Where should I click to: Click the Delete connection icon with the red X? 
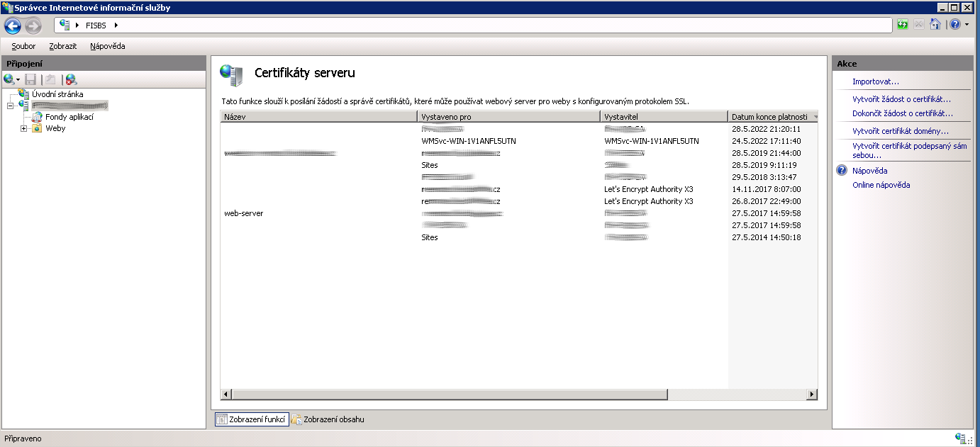71,79
